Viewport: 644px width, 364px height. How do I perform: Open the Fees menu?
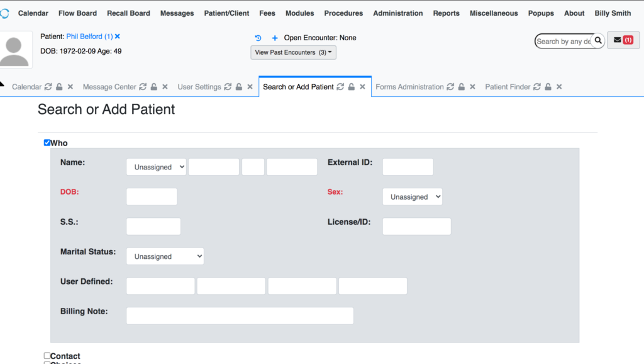click(x=267, y=13)
